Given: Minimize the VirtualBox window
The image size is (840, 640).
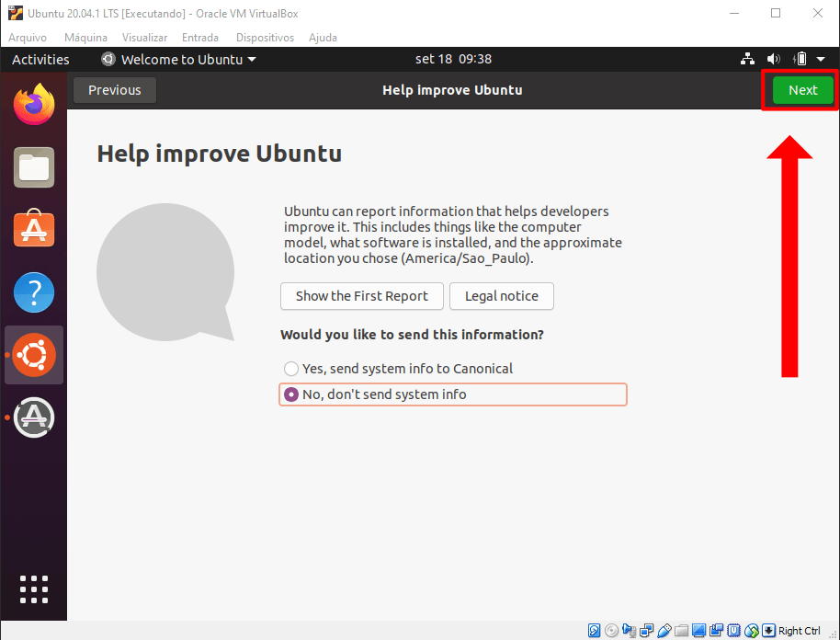Looking at the screenshot, I should point(734,13).
